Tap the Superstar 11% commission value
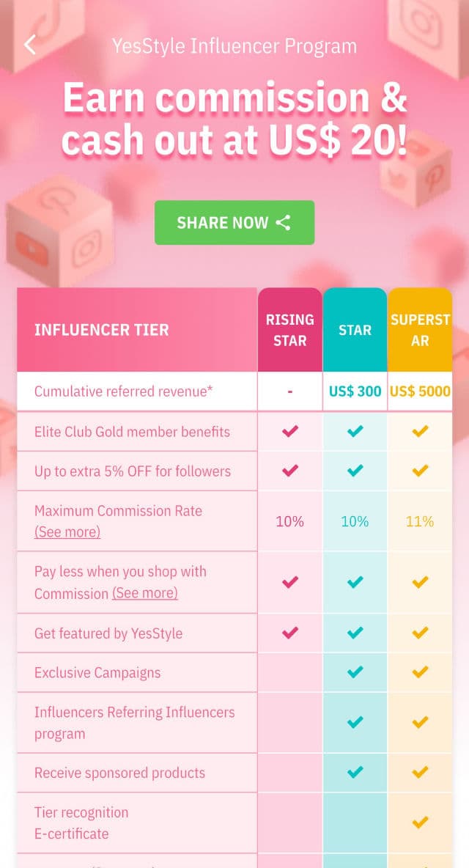The height and width of the screenshot is (868, 469). (420, 521)
